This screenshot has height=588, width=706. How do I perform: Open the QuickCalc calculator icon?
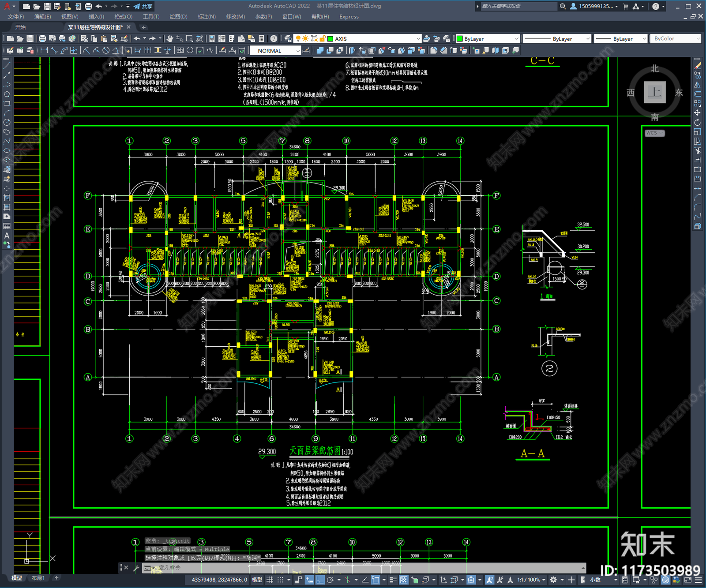click(x=261, y=39)
